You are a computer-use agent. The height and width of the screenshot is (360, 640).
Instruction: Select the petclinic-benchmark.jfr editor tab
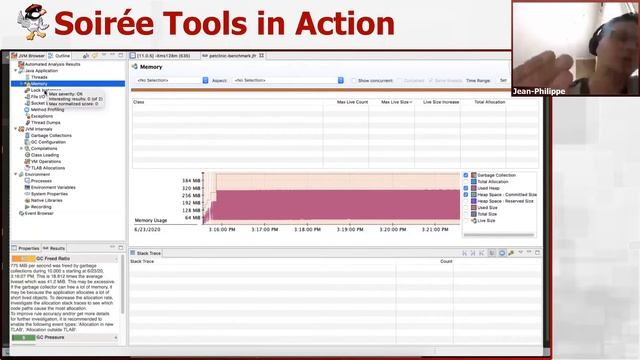pos(233,56)
